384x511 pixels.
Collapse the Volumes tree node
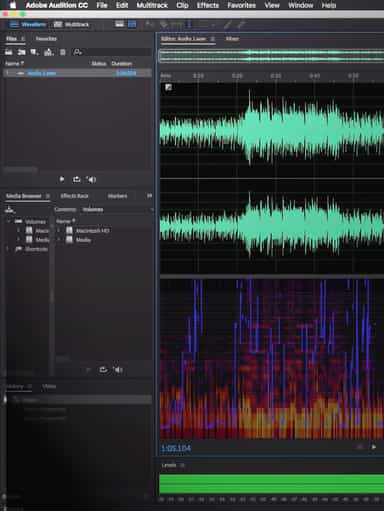point(8,221)
